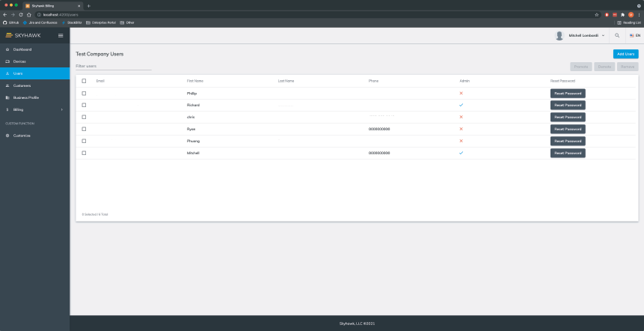This screenshot has height=331, width=644.
Task: Open the EN language dropdown
Action: (x=635, y=36)
